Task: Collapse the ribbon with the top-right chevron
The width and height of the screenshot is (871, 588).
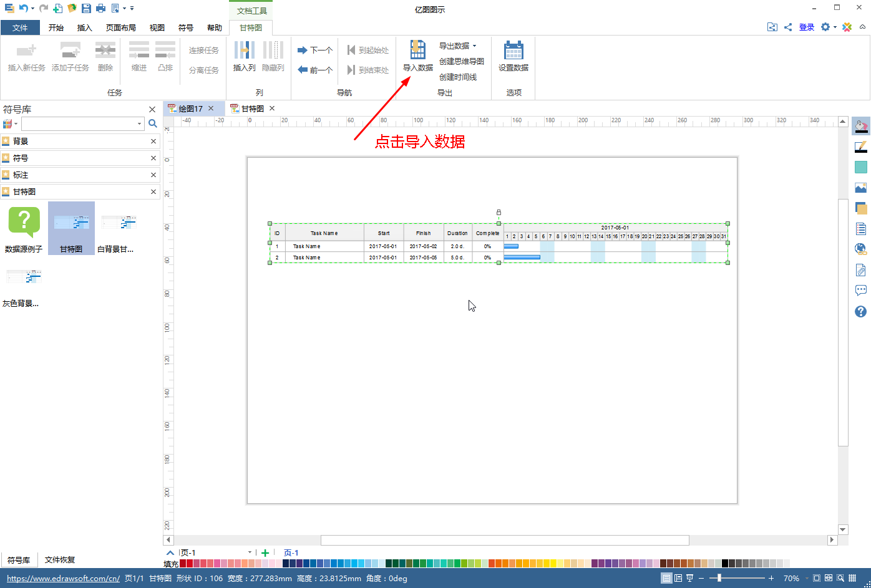Action: [863, 27]
